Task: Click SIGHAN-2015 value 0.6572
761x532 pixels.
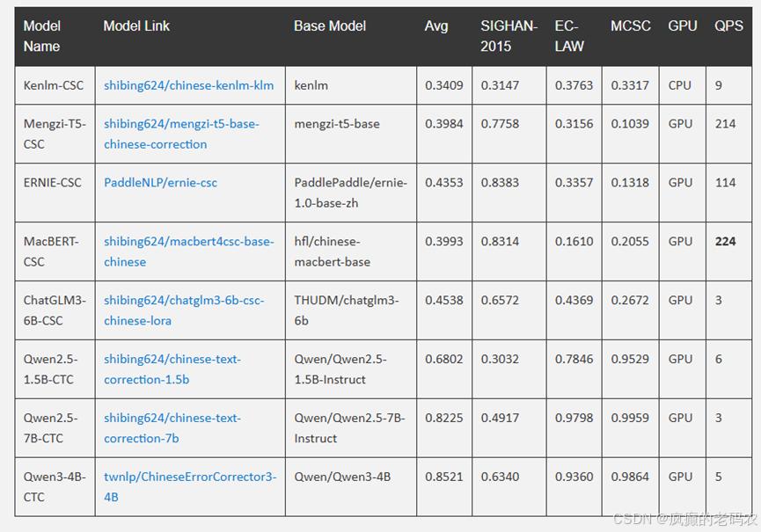Action: (x=500, y=300)
